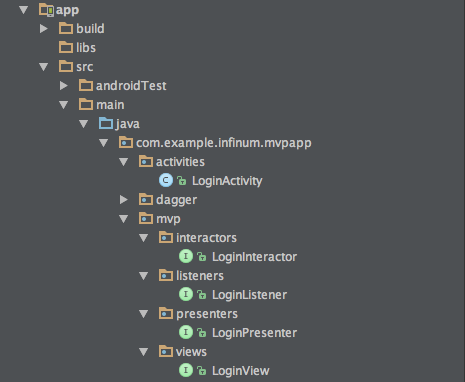This screenshot has width=465, height=382.
Task: Click the dagger package icon
Action: (146, 199)
